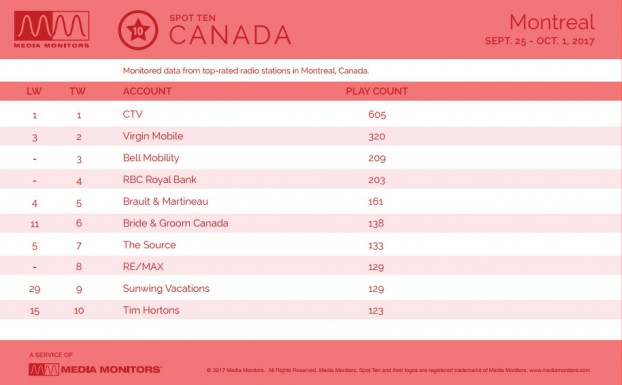
Task: Click the TW column header
Action: click(x=77, y=91)
